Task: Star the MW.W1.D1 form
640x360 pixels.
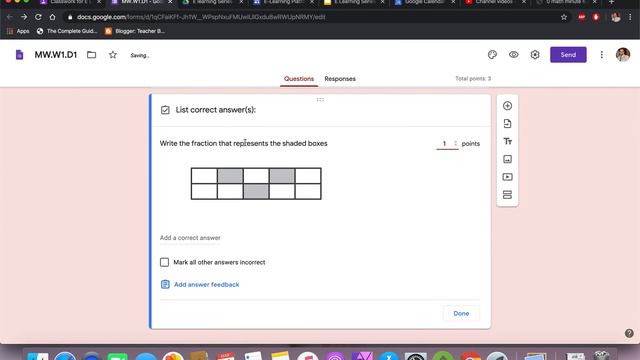Action: 113,55
